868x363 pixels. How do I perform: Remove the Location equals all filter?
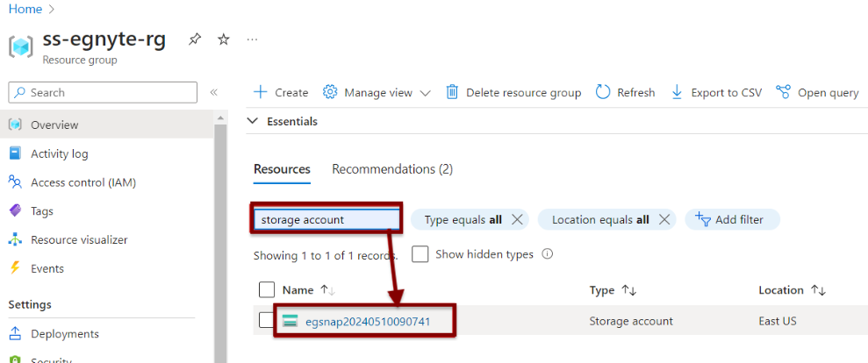664,220
